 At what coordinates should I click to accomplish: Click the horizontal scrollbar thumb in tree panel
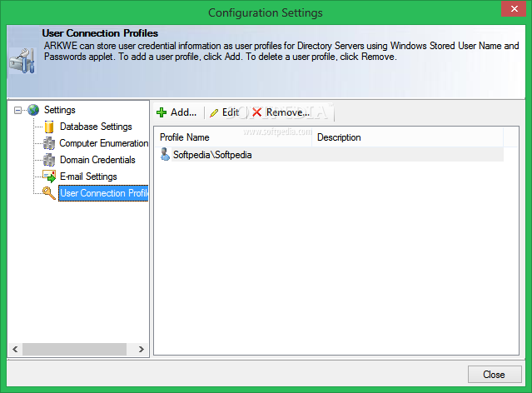coord(74,349)
